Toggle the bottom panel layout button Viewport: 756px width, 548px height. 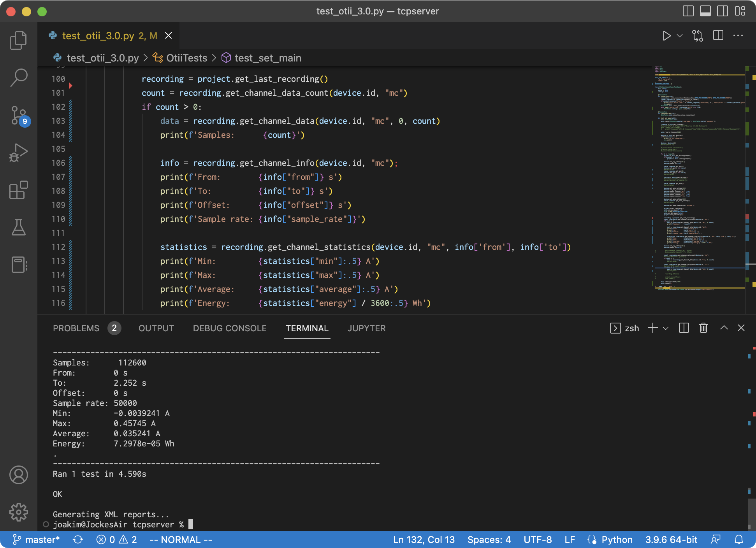pos(705,11)
